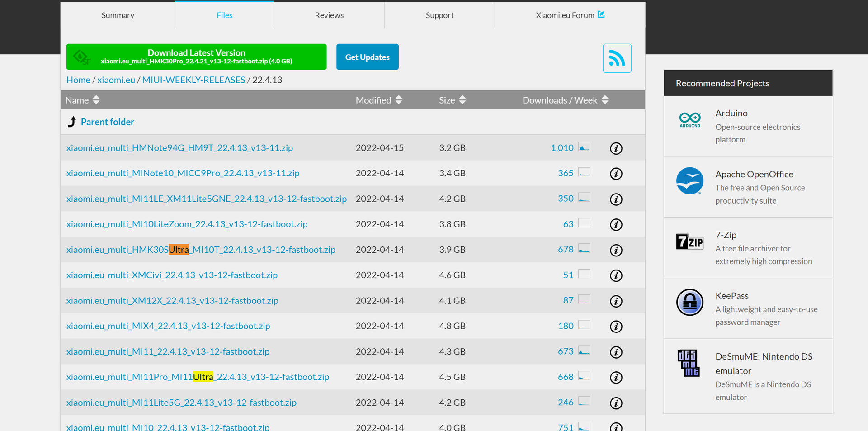Viewport: 868px width, 431px height.
Task: Open the RSS feed icon
Action: (617, 58)
